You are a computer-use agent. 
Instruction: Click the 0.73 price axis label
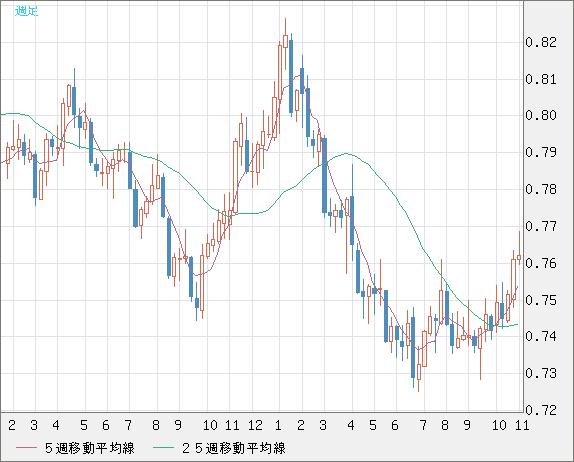(x=541, y=373)
